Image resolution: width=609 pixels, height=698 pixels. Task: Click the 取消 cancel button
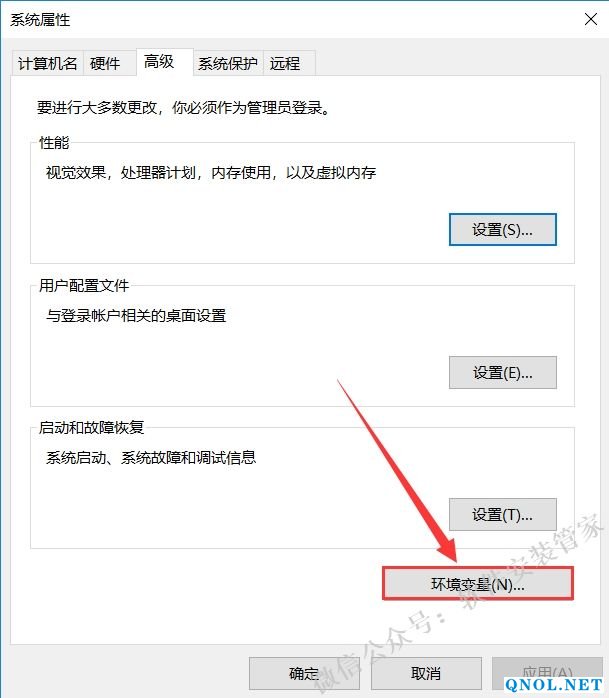click(x=426, y=673)
